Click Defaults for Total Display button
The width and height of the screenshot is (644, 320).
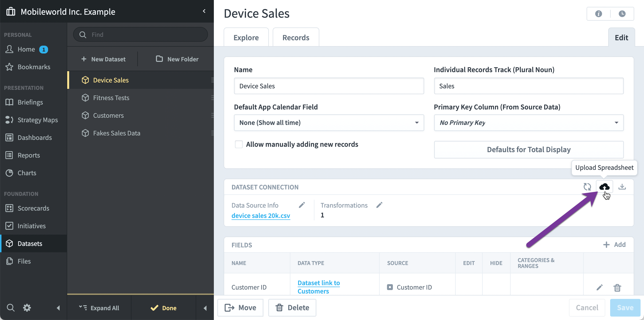(528, 150)
